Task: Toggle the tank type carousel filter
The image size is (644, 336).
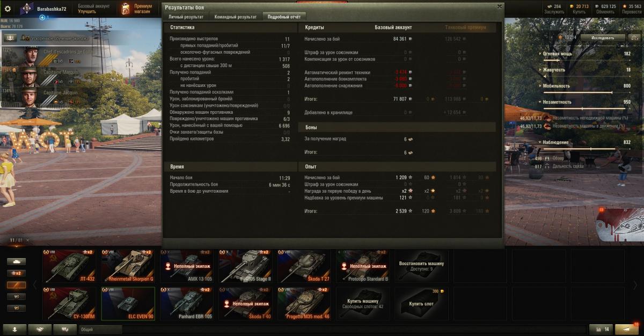Action: pos(16,261)
